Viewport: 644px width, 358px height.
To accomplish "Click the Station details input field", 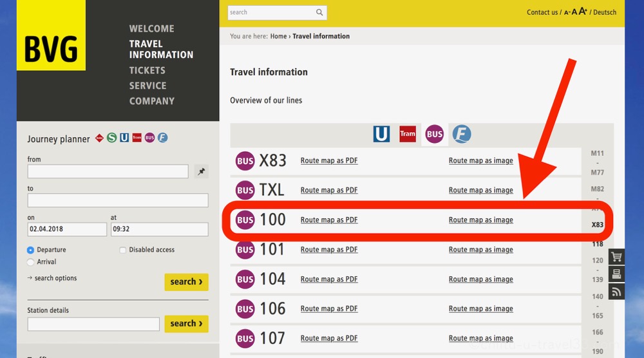I will tap(93, 324).
